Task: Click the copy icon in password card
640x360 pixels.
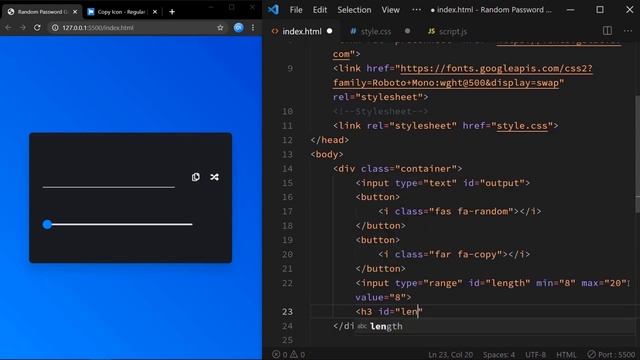Action: pos(196,177)
